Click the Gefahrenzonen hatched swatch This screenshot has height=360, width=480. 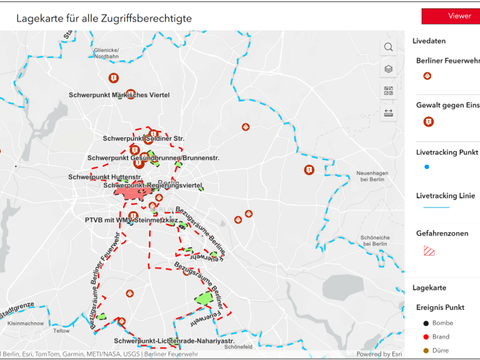(429, 251)
